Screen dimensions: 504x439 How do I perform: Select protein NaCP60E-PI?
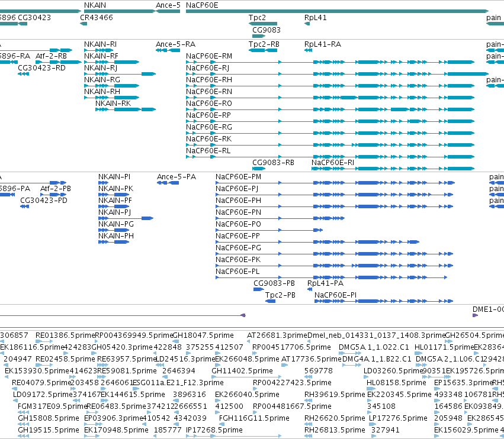pyautogui.click(x=335, y=295)
